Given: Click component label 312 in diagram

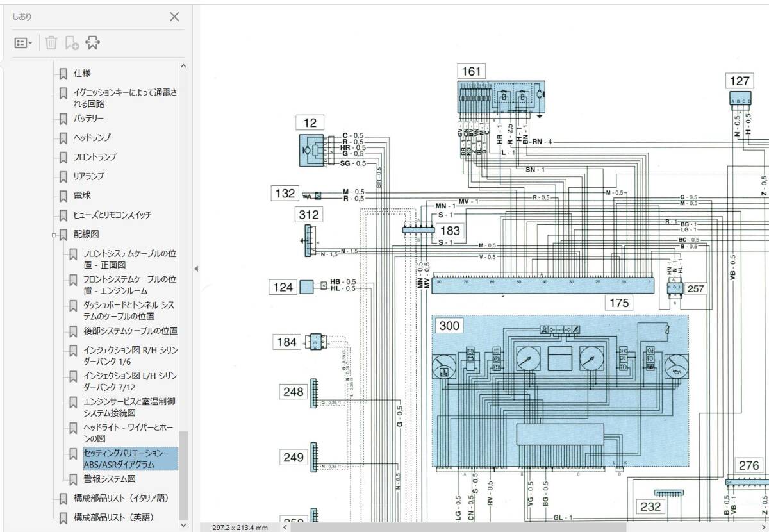Looking at the screenshot, I should pos(309,215).
